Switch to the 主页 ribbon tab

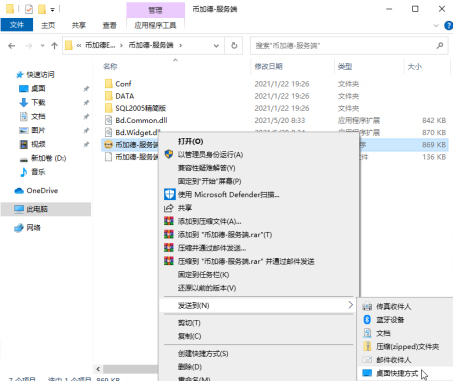click(48, 25)
